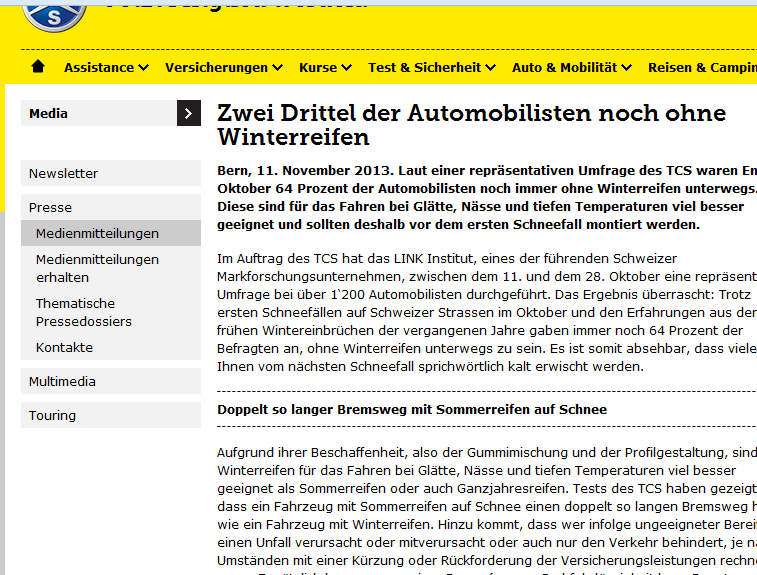This screenshot has height=575, width=757.
Task: Click the arrow button beside Media
Action: point(189,113)
